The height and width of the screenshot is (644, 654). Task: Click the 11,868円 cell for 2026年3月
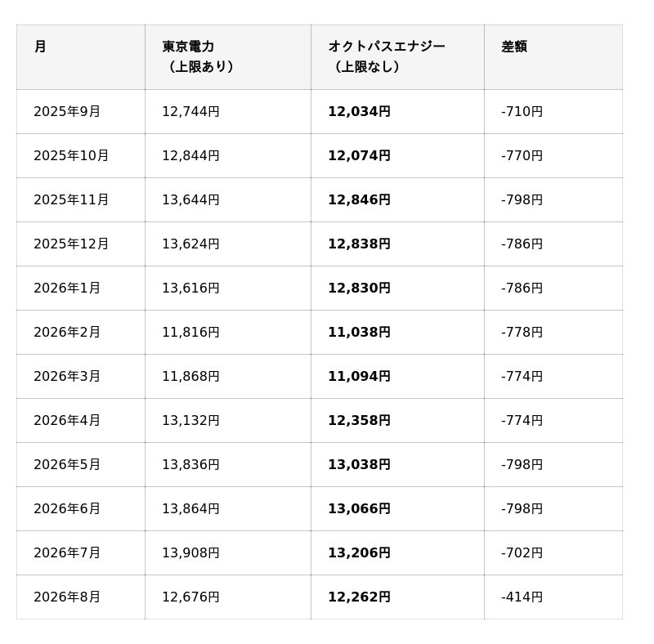pyautogui.click(x=190, y=376)
